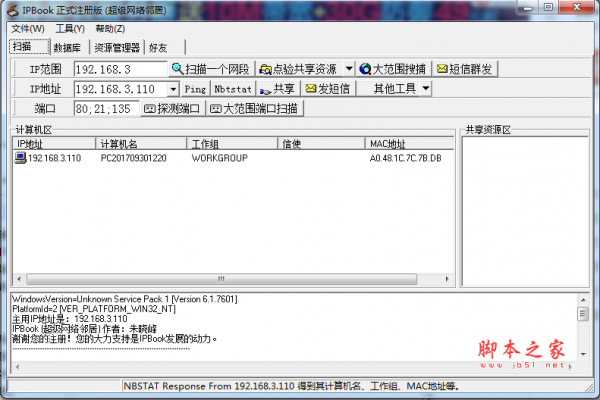Switch to the 扫描 tab
This screenshot has width=600, height=400.
(29, 47)
